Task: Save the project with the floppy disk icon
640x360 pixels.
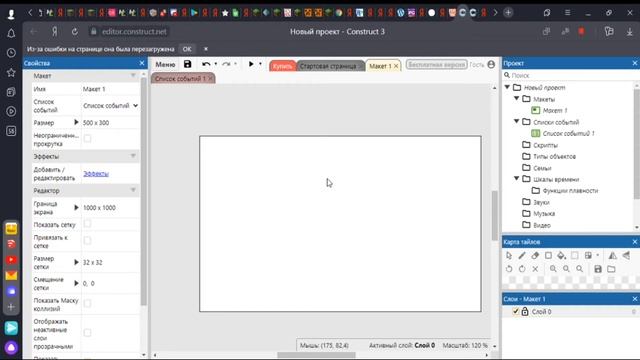Action: click(187, 64)
